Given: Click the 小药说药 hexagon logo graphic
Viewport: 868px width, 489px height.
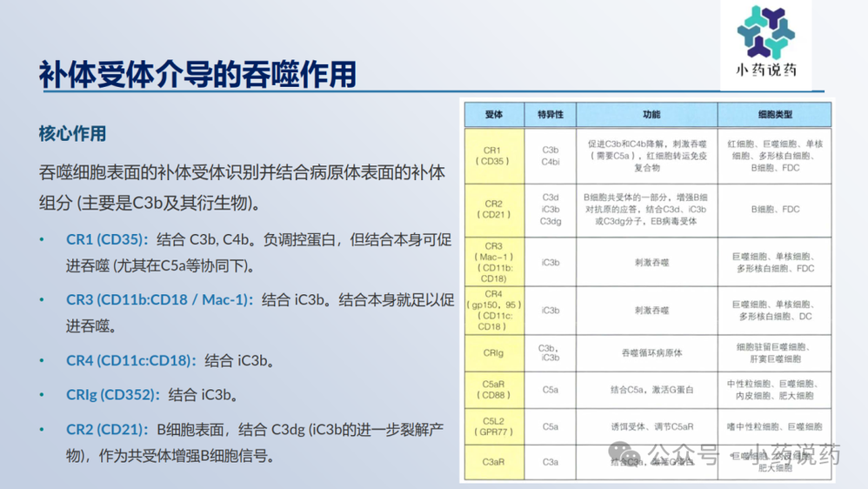Looking at the screenshot, I should point(766,32).
